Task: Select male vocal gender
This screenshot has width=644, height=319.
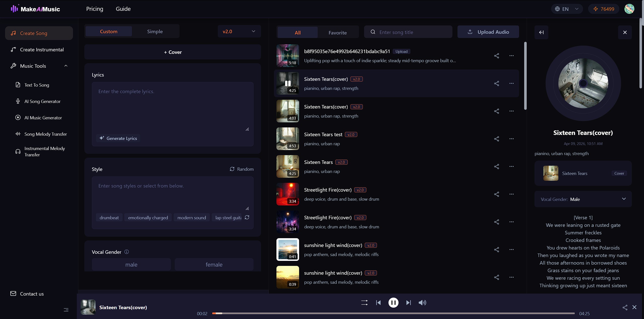Action: click(x=131, y=264)
